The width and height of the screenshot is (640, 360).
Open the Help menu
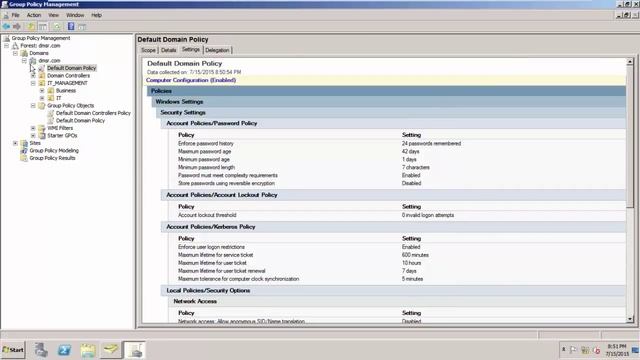click(96, 15)
